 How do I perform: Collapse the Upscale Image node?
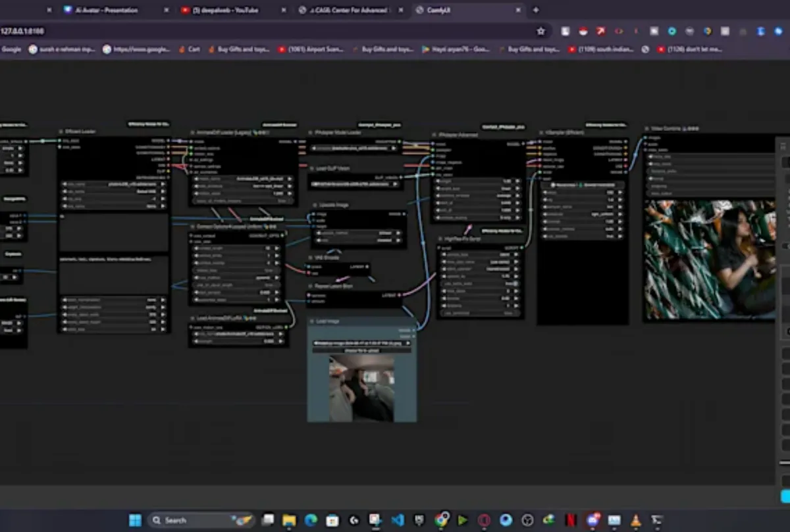coord(315,205)
